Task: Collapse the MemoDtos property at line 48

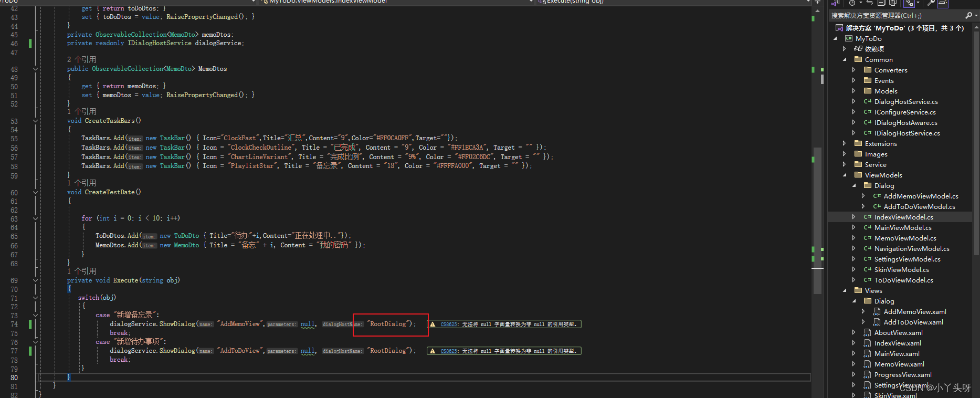Action: point(35,69)
